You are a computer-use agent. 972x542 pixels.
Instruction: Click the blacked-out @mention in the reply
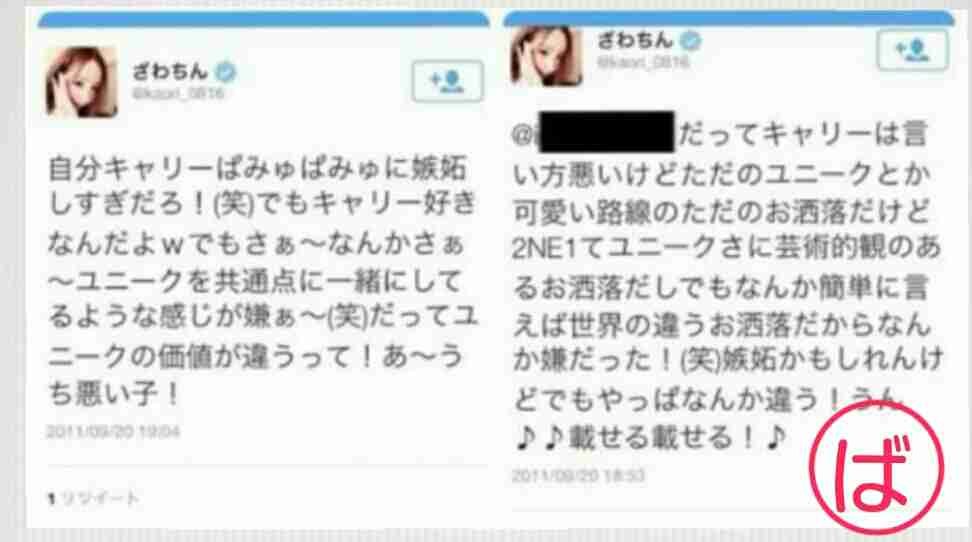(x=607, y=131)
